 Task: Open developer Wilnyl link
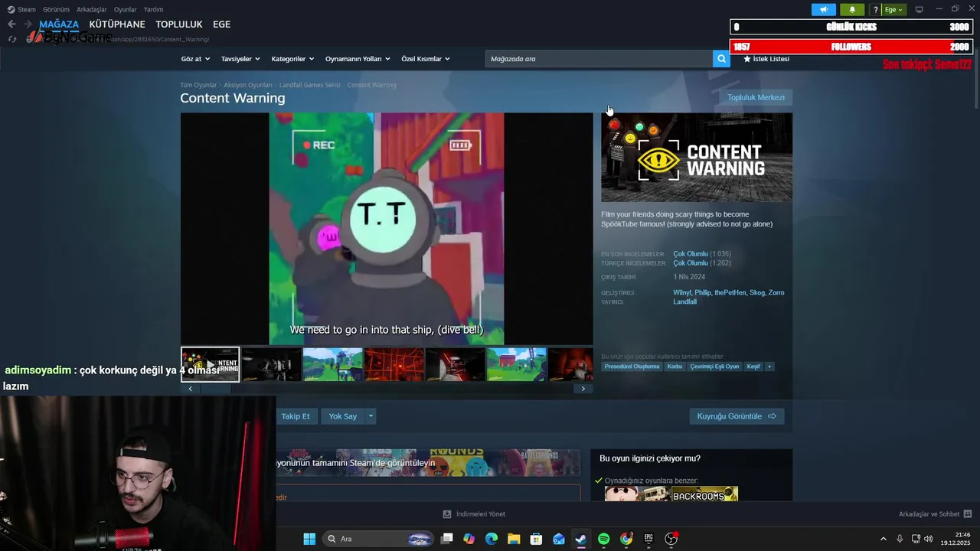pyautogui.click(x=681, y=292)
